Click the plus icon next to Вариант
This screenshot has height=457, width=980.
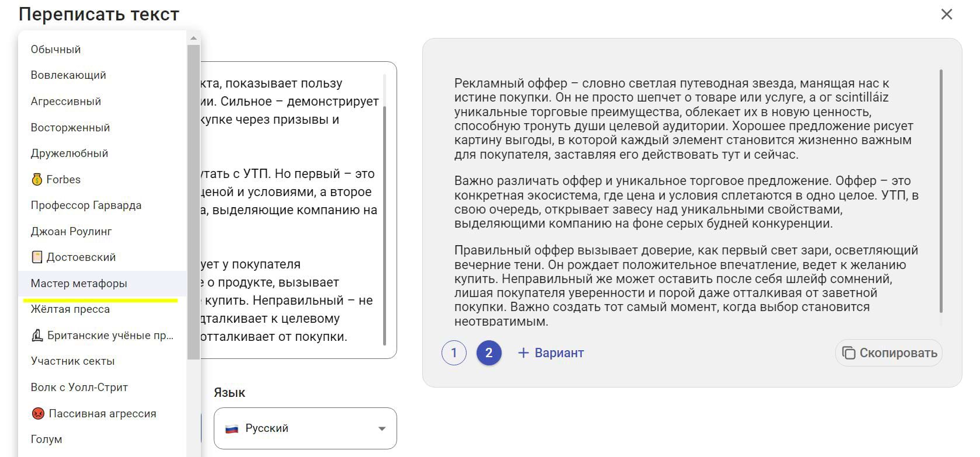pos(523,353)
